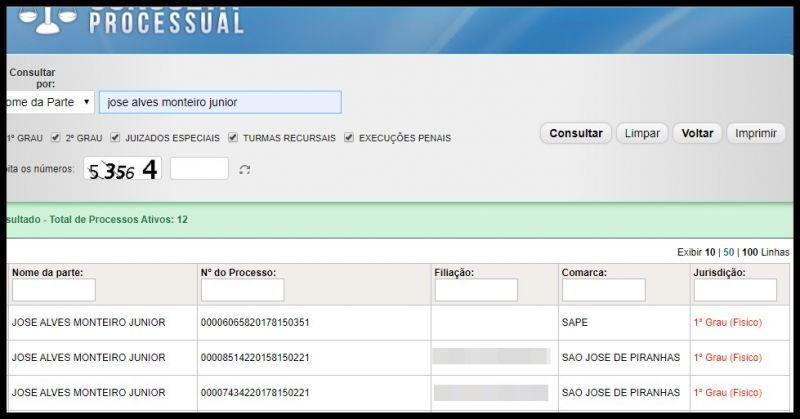Click the Limpar button

(641, 133)
